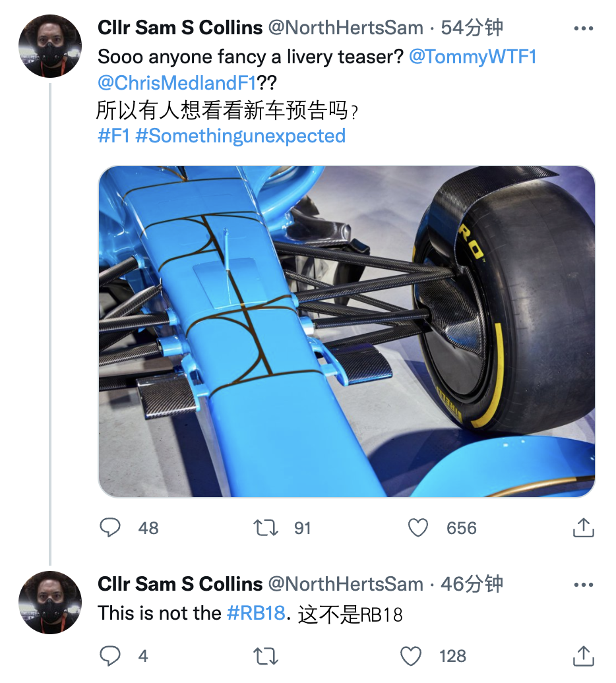Open Sam Collins avatar on second tweet
616x683 pixels.
coord(50,602)
